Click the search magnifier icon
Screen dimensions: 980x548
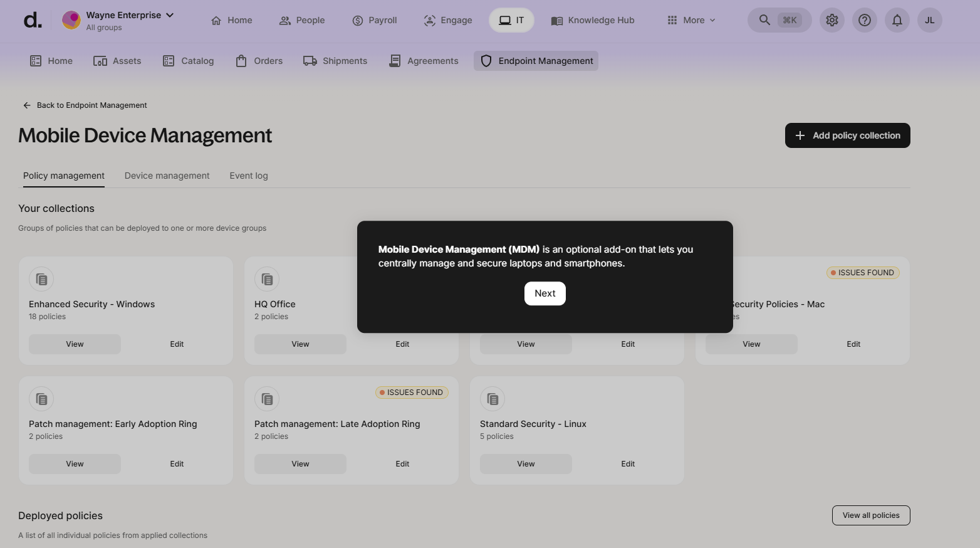764,20
